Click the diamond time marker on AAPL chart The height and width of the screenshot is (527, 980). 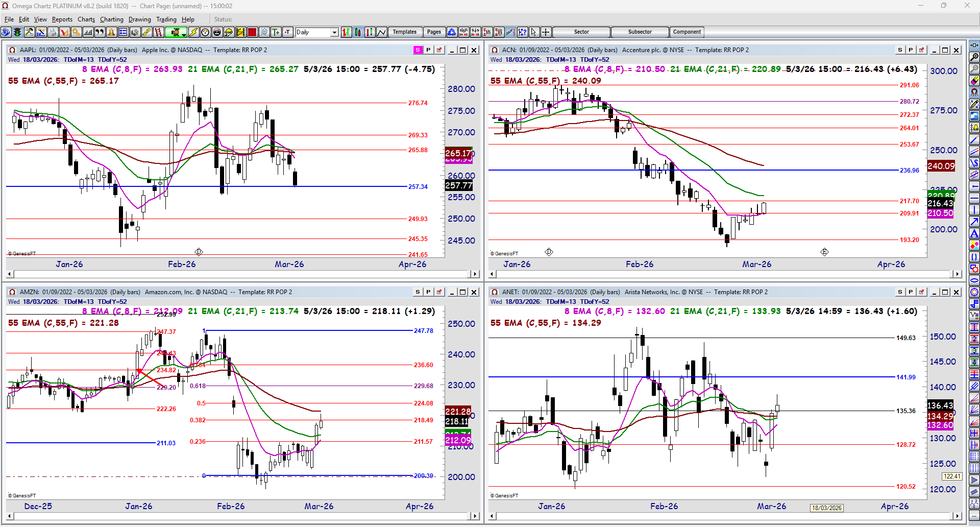click(199, 252)
